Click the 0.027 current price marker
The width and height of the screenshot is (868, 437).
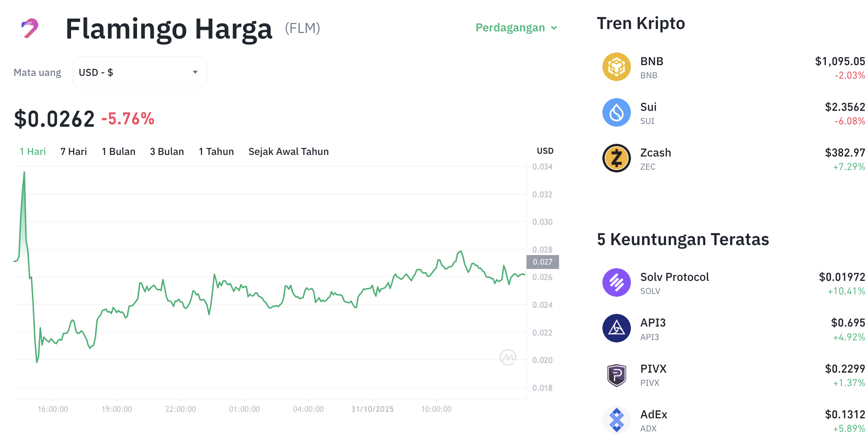542,262
